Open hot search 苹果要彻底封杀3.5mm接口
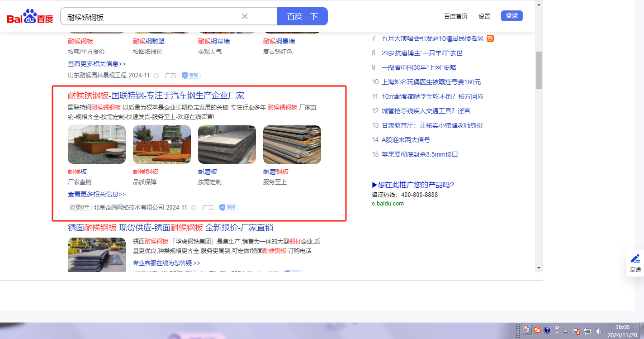The width and height of the screenshot is (644, 339). click(420, 154)
